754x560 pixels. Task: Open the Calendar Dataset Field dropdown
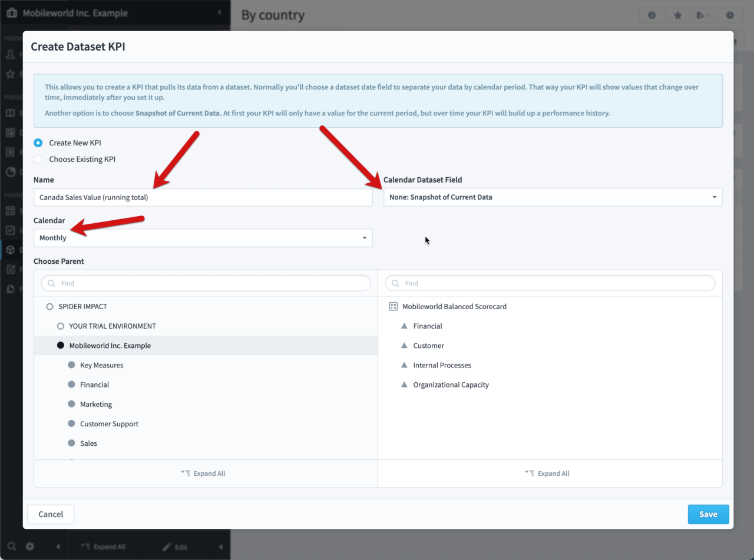553,197
